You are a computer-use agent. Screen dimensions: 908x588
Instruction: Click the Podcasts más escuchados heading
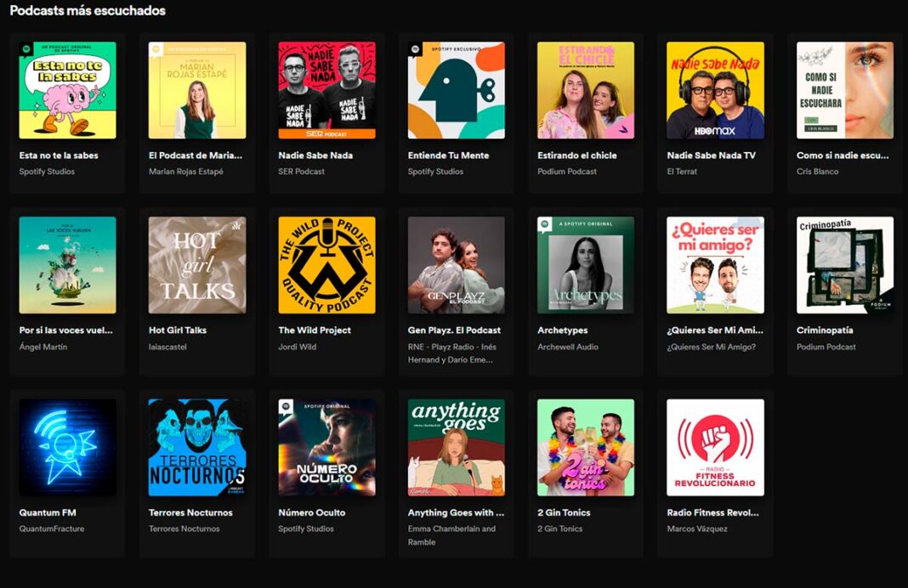pos(88,11)
